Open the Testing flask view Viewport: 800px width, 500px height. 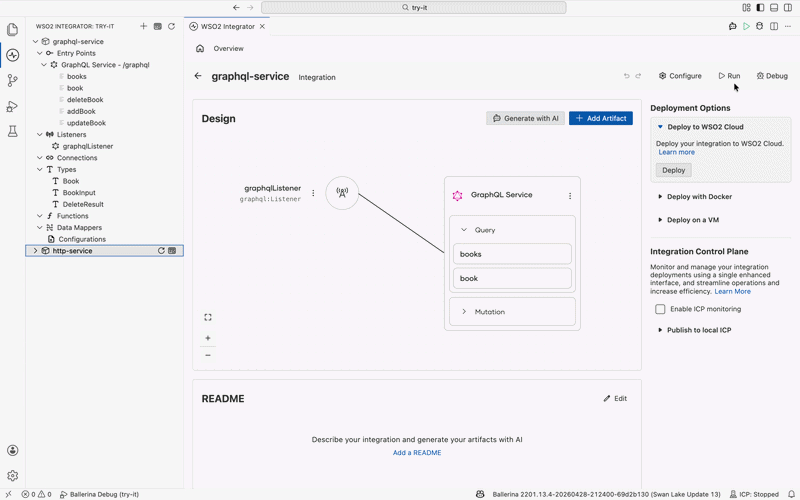click(x=13, y=131)
